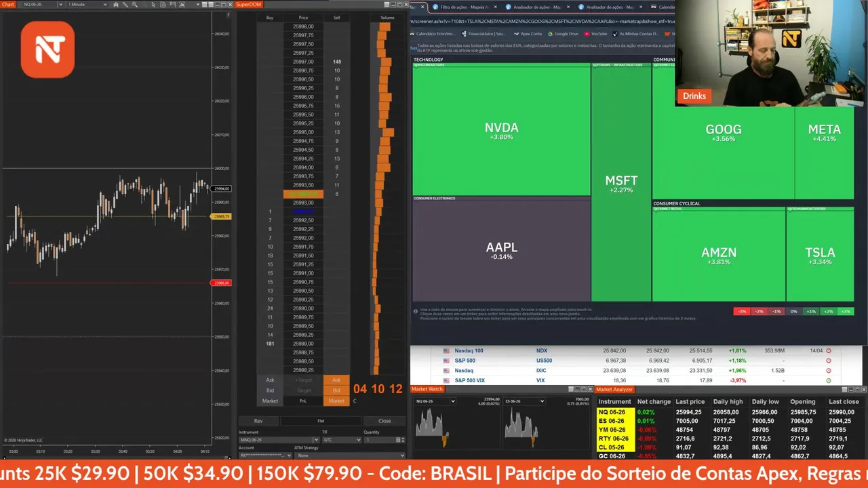Expand the chart toolbar overflow arrow
The width and height of the screenshot is (868, 488).
[x=198, y=5]
